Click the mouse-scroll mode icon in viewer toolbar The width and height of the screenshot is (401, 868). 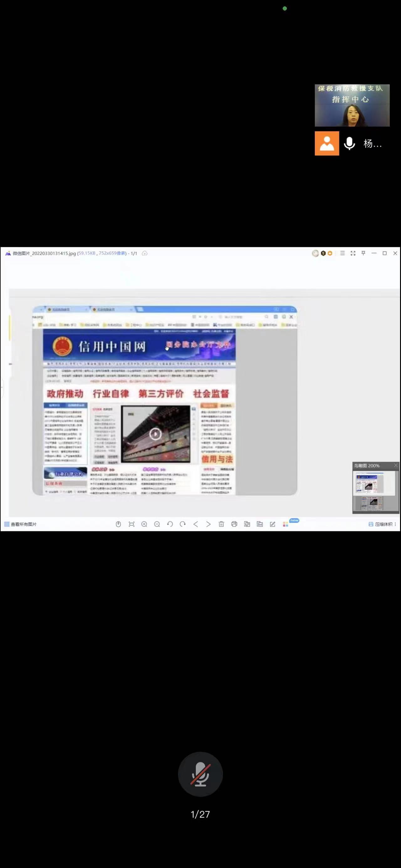(118, 524)
